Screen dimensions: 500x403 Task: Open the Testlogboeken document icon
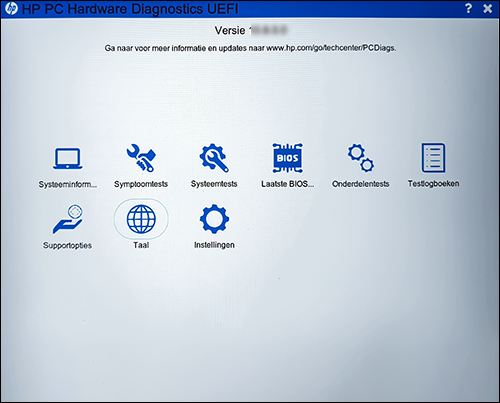coord(433,158)
